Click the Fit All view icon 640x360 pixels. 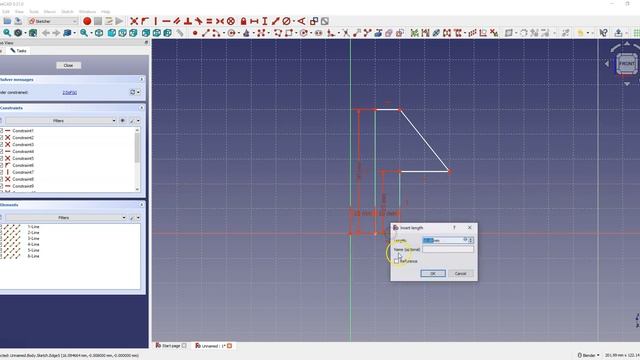(7, 33)
